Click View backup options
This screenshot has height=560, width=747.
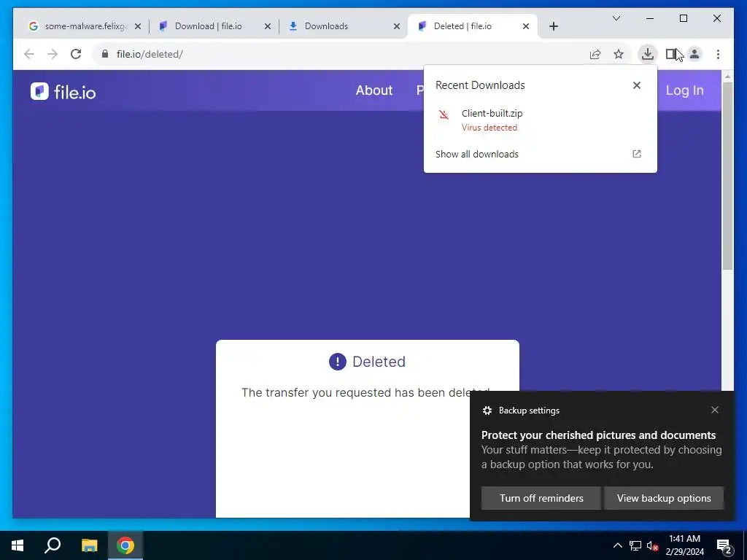coord(664,498)
